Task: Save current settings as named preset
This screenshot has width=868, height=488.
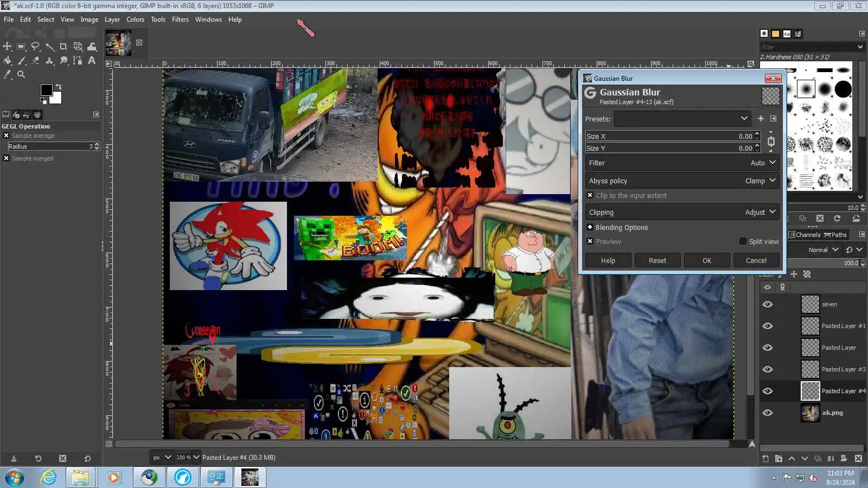Action: coord(761,119)
